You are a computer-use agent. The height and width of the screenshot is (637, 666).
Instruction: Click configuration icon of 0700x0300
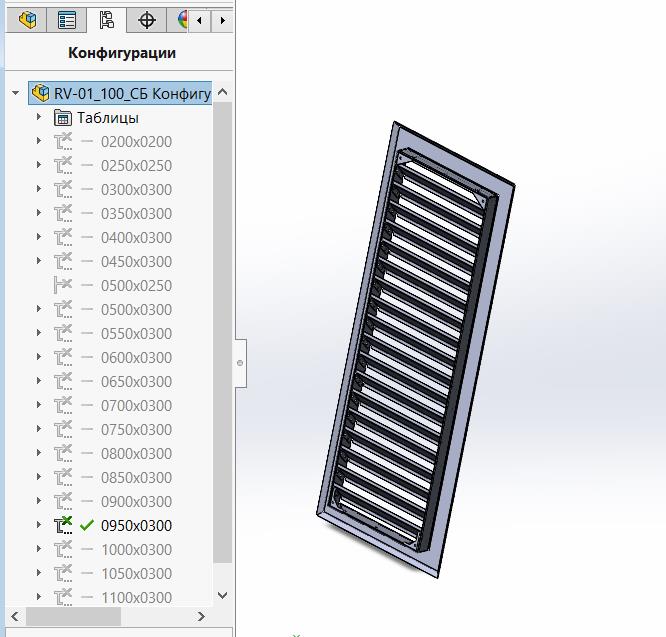click(x=63, y=405)
